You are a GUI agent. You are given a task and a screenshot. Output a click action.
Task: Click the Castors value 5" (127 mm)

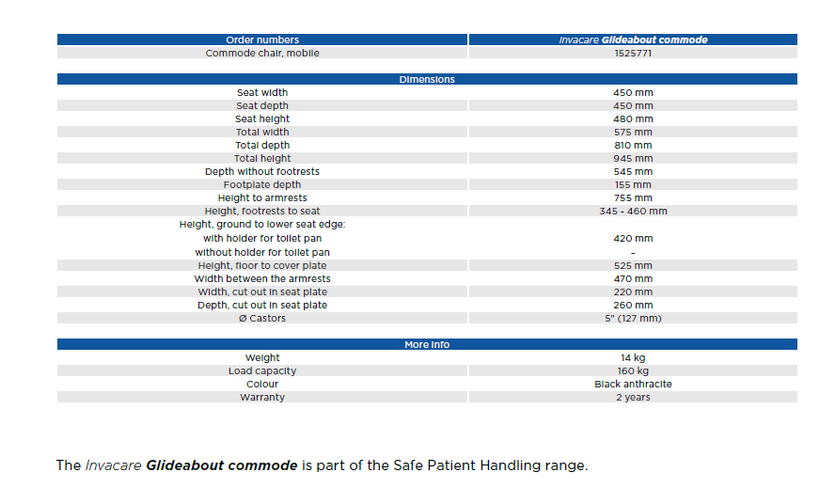[633, 319]
